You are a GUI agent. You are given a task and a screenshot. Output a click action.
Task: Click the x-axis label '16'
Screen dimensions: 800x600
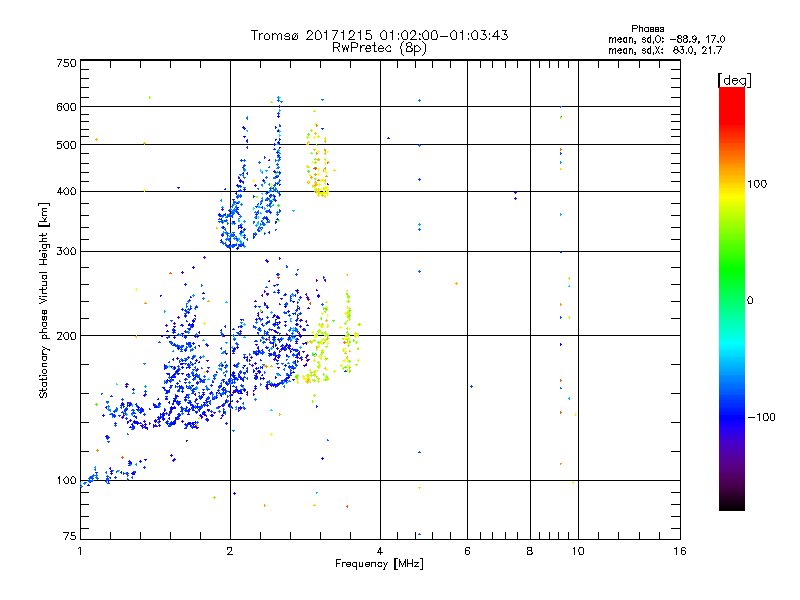pos(680,551)
